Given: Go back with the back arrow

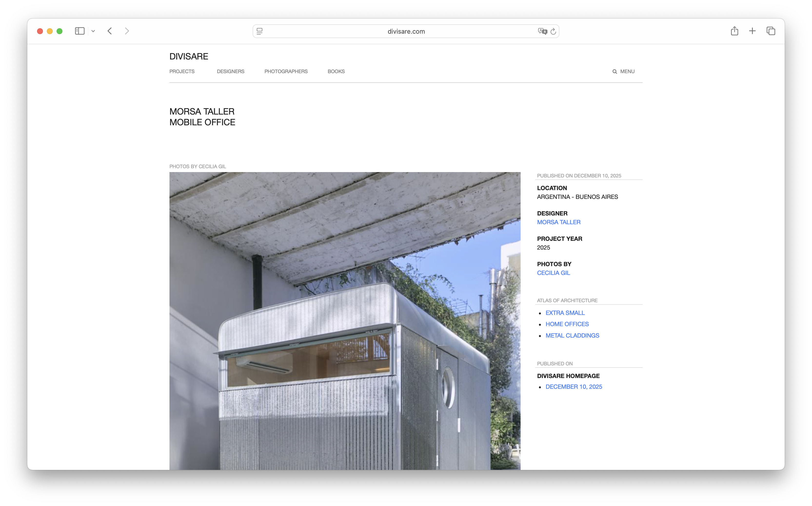Looking at the screenshot, I should click(x=110, y=31).
